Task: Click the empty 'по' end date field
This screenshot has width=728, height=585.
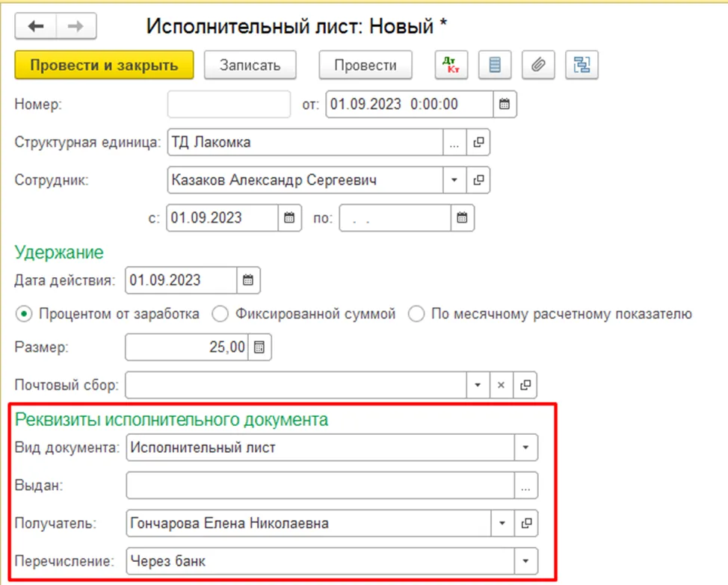Action: point(395,218)
